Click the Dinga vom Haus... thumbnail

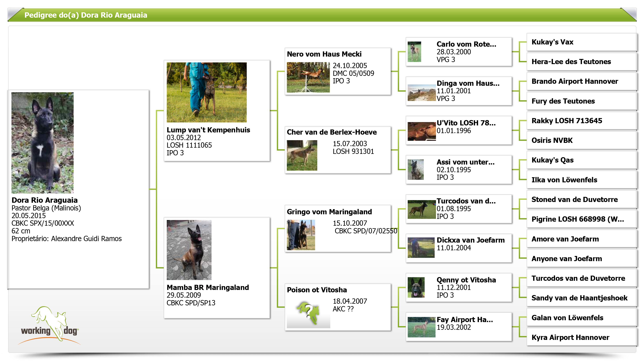422,93
